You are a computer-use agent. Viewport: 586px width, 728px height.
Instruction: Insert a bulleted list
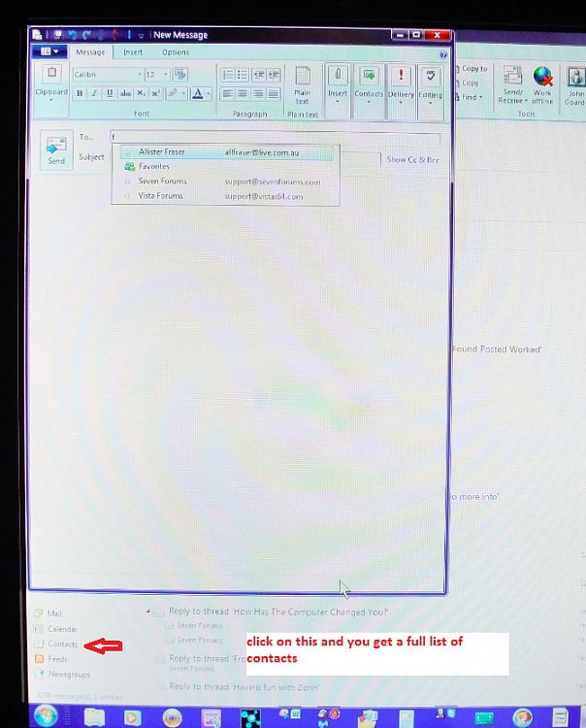pos(243,75)
